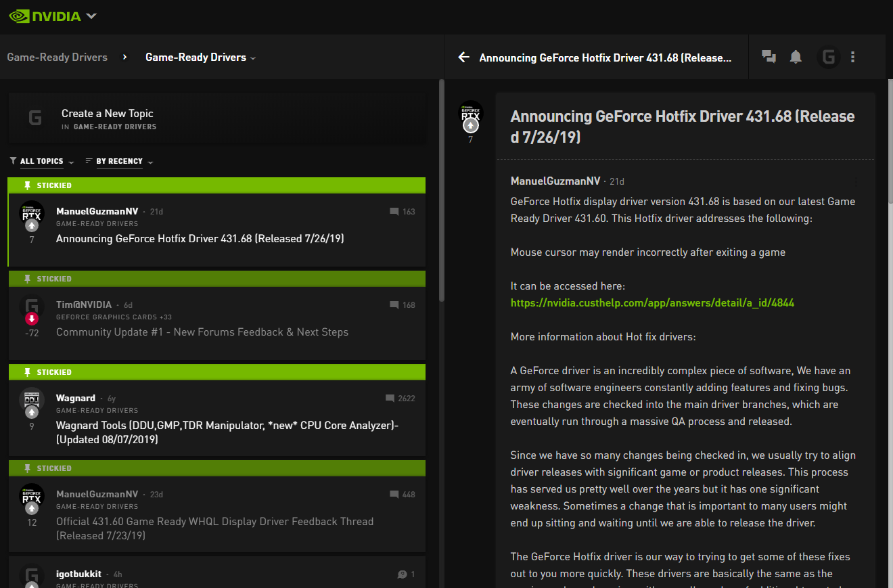This screenshot has height=588, width=893.
Task: Expand the NVIDIA chevron dropdown at top
Action: [90, 15]
